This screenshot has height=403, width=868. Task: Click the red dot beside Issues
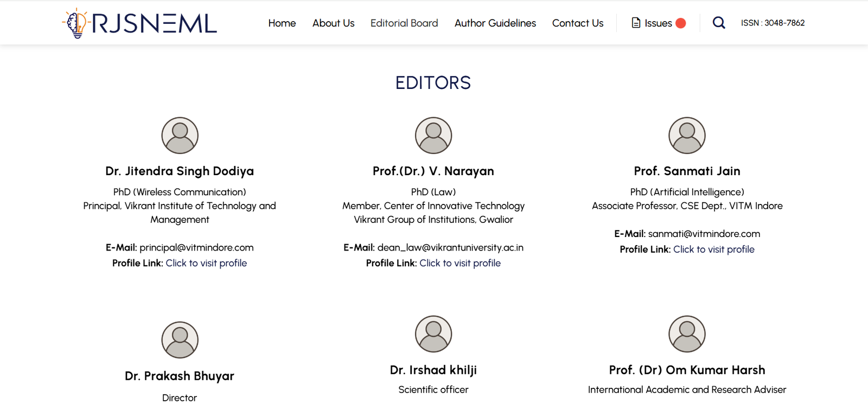(681, 23)
